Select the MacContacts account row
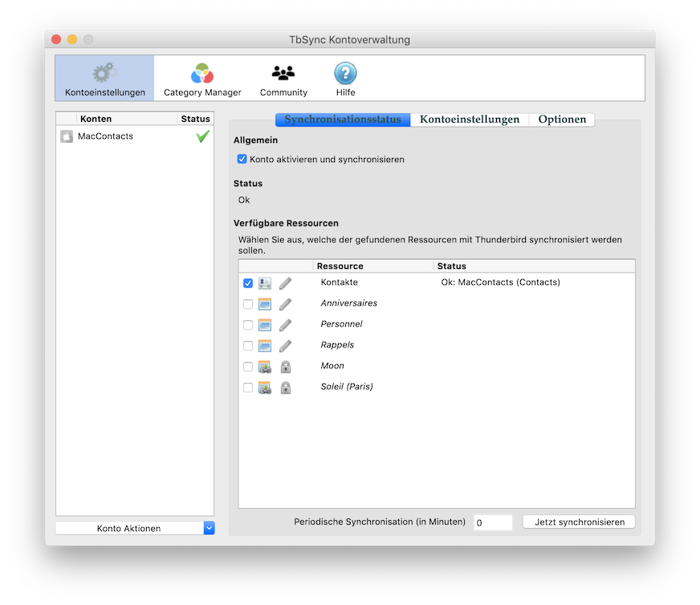700x605 pixels. click(x=135, y=136)
